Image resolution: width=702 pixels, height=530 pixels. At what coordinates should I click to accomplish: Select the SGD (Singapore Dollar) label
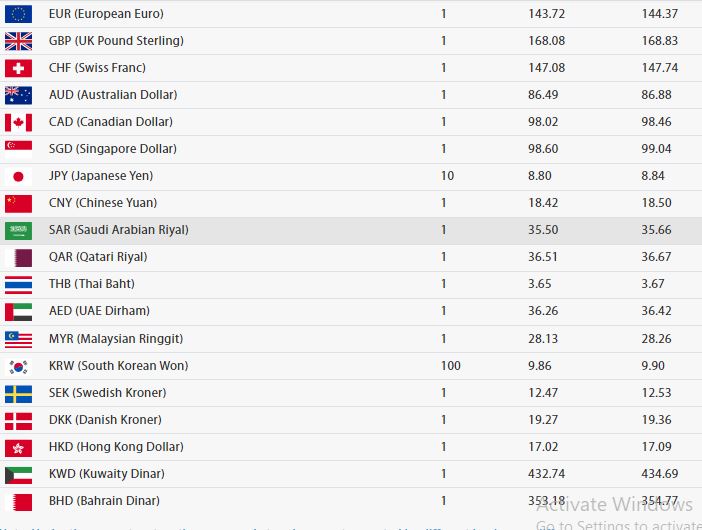tap(113, 149)
